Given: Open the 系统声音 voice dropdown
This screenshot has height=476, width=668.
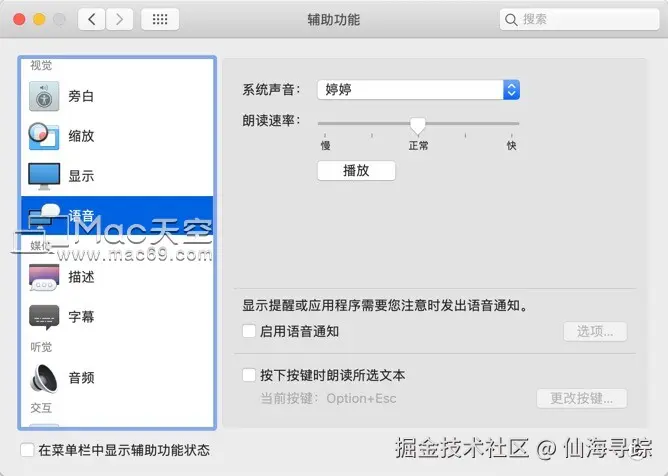Looking at the screenshot, I should [418, 89].
